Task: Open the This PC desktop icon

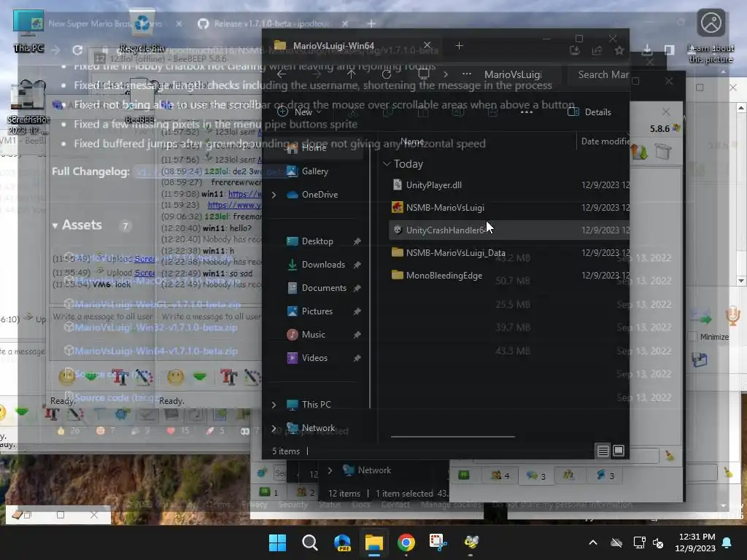Action: (28, 31)
